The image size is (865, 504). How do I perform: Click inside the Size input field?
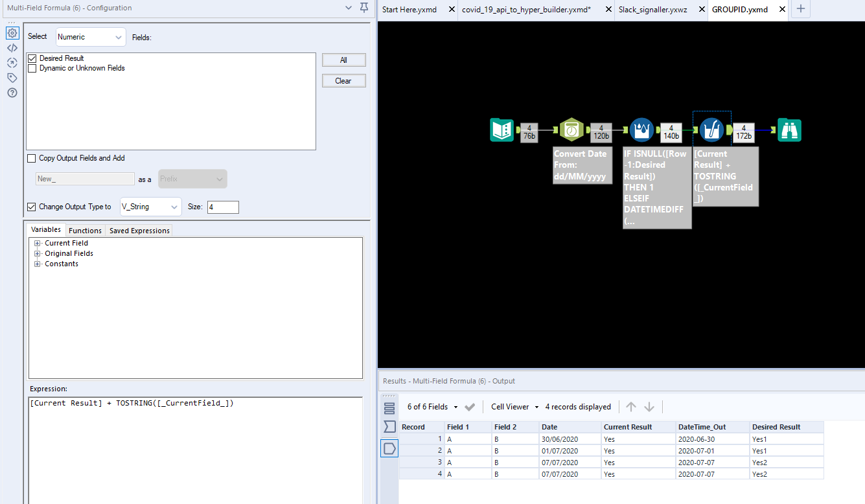[x=223, y=207]
